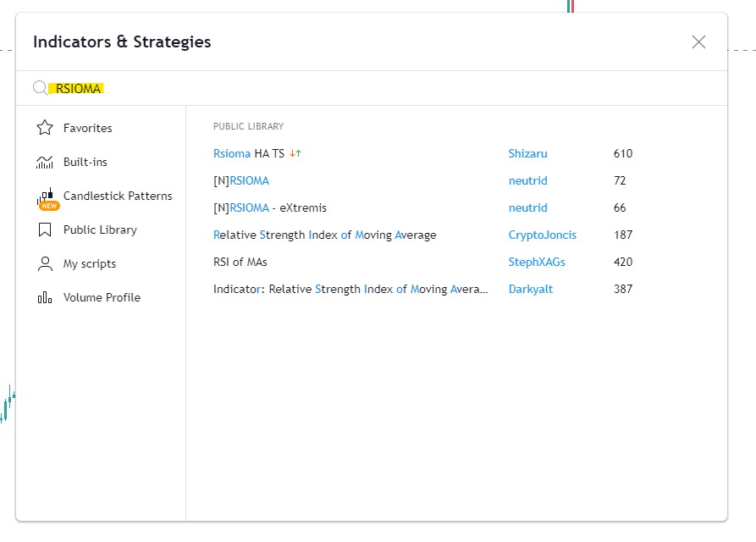Close the Indicators & Strategies dialog
The image size is (756, 542).
698,42
